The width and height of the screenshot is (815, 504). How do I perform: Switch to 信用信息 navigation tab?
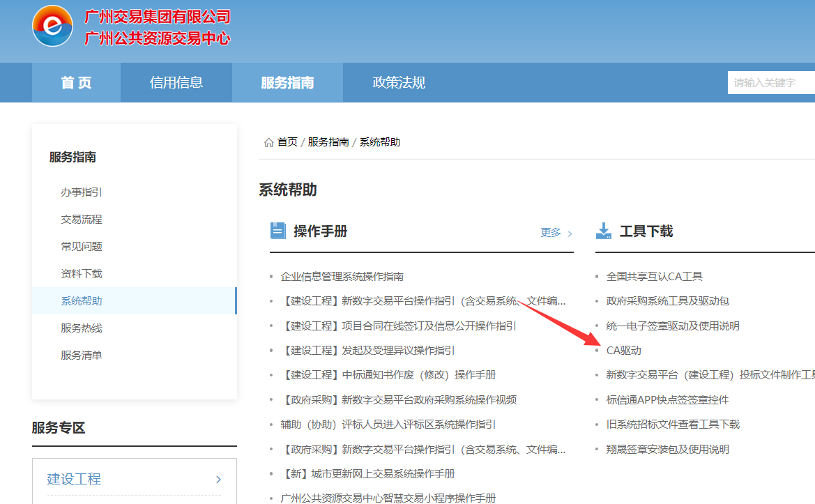[x=176, y=83]
